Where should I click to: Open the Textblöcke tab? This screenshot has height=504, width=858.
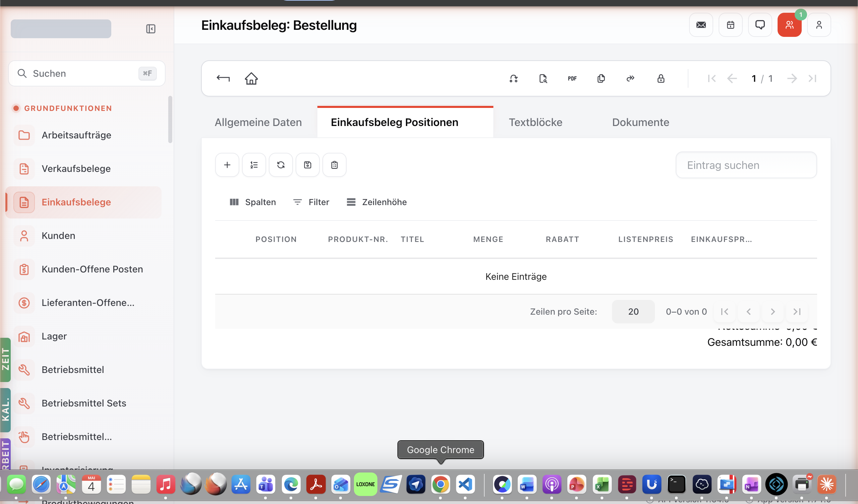[536, 122]
